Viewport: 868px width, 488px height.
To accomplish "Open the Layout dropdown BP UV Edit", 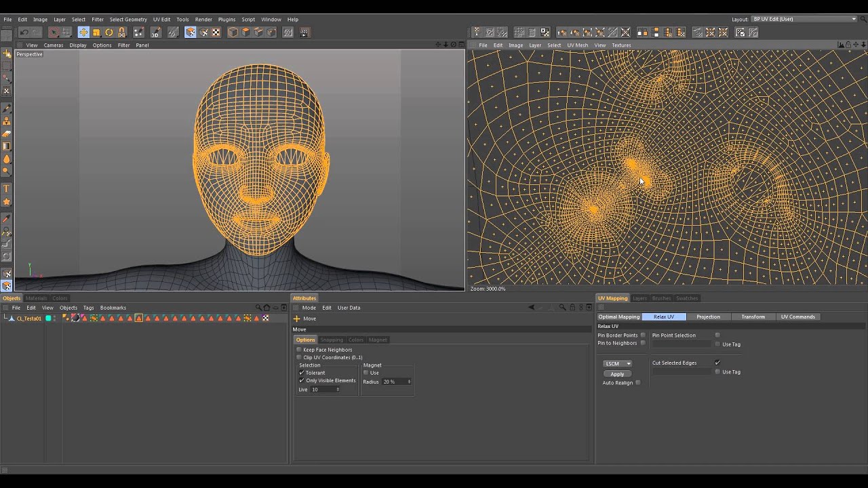I will click(804, 19).
